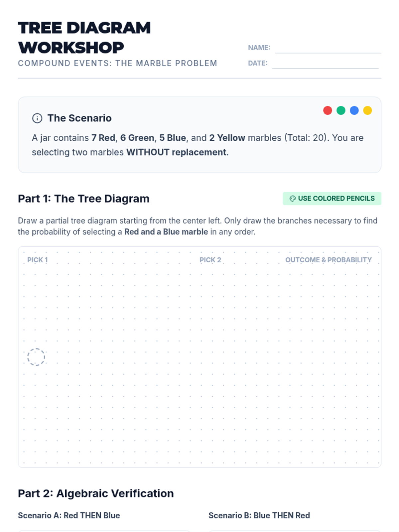Image resolution: width=399 pixels, height=532 pixels.
Task: Click the USE COLORED PENCILS badge
Action: pyautogui.click(x=332, y=199)
